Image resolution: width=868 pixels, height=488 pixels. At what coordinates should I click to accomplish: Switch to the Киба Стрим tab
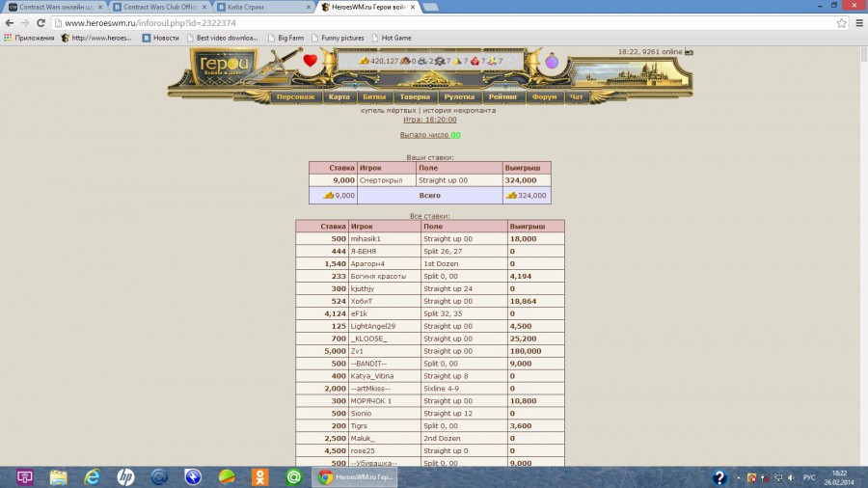coord(260,7)
